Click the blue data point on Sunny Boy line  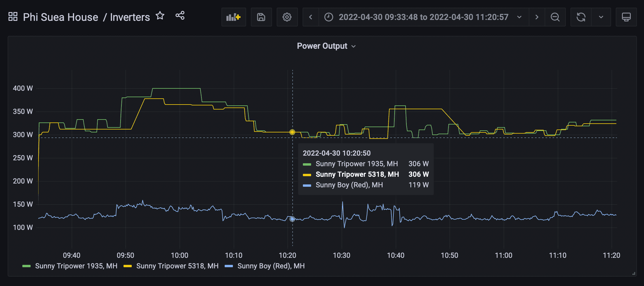pyautogui.click(x=292, y=219)
